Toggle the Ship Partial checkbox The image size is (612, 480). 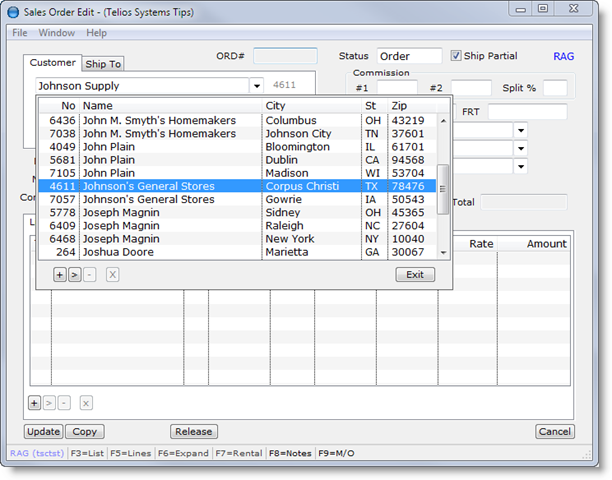pyautogui.click(x=457, y=56)
